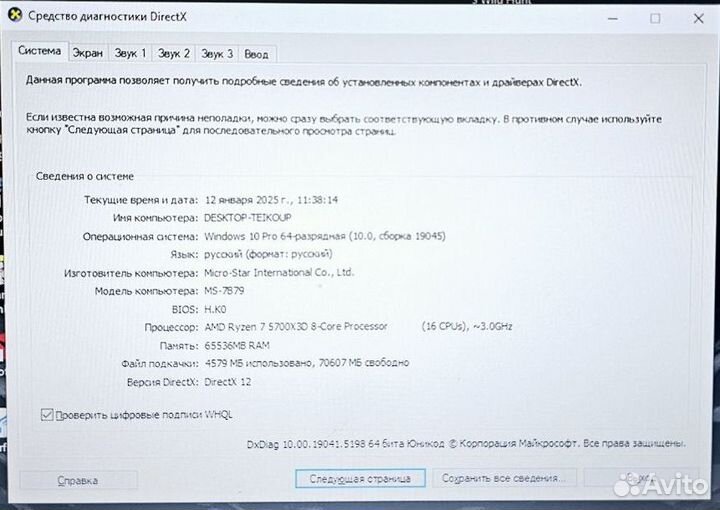This screenshot has height=510, width=720.
Task: Open the Экран tab
Action: point(87,53)
